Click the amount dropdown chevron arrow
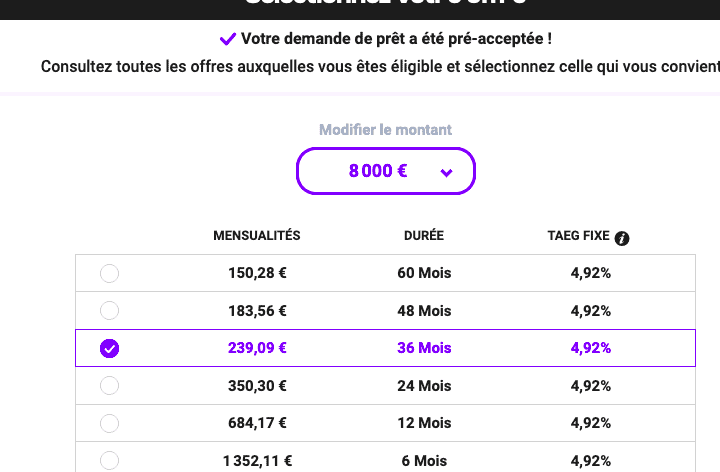 click(446, 172)
